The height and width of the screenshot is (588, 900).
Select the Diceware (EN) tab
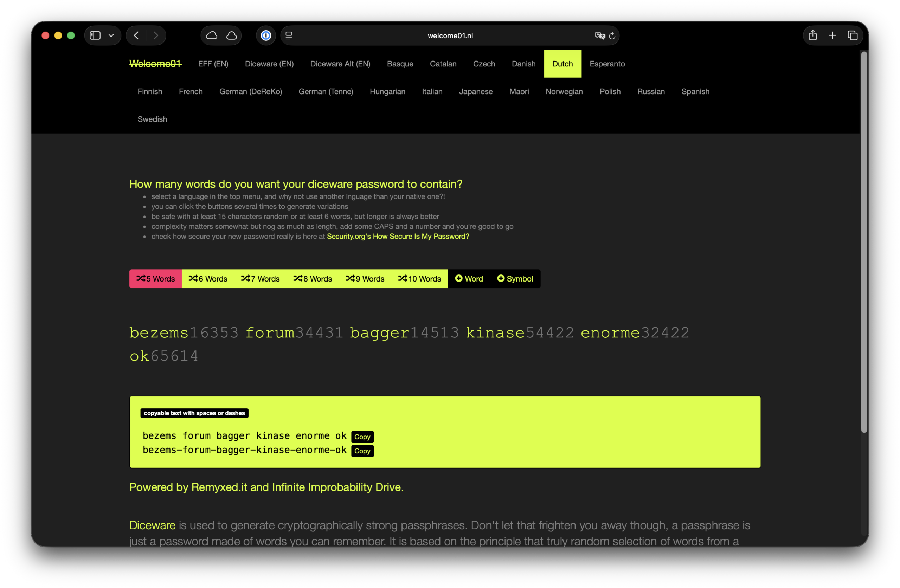tap(269, 64)
